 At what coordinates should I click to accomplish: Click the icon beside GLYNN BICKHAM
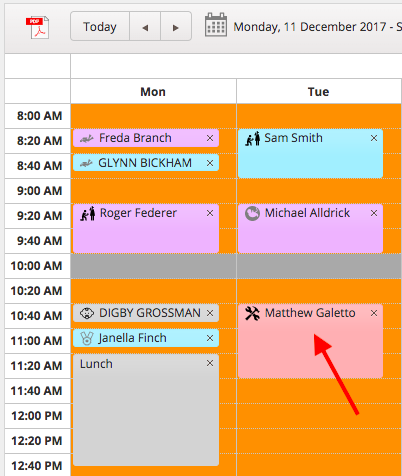pyautogui.click(x=86, y=163)
